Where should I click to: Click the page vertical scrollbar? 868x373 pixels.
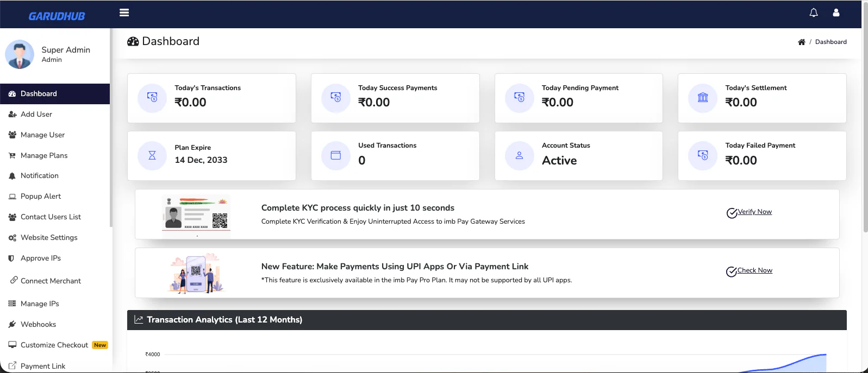pyautogui.click(x=865, y=136)
